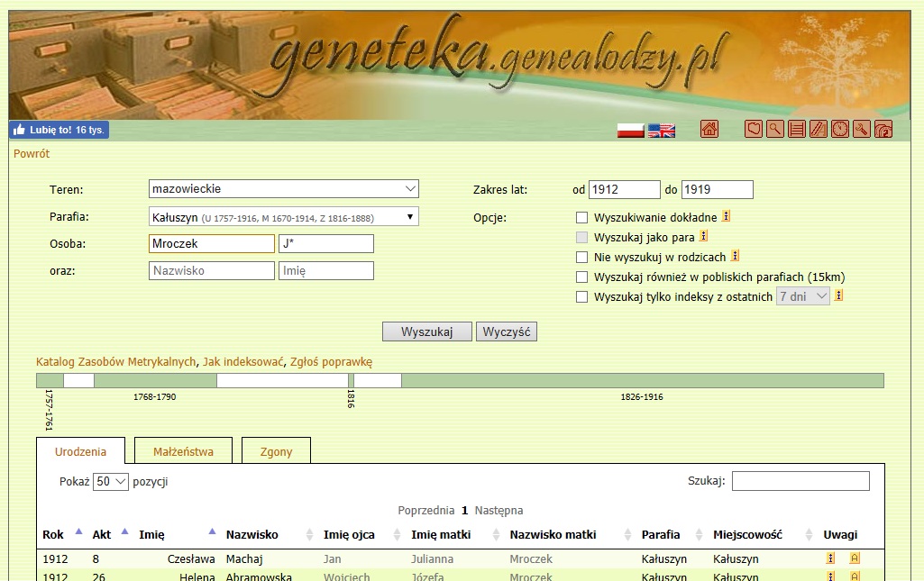This screenshot has height=581, width=924.
Task: Switch to the Małżeństwa tab
Action: 183,451
